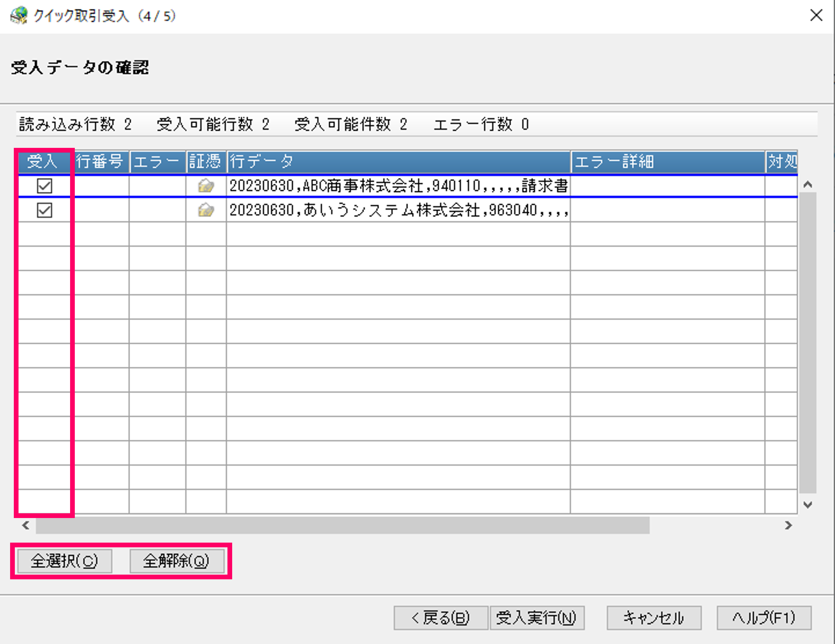Viewport: 835px width, 644px height.
Task: Click the 行番号 column header
Action: tap(100, 161)
